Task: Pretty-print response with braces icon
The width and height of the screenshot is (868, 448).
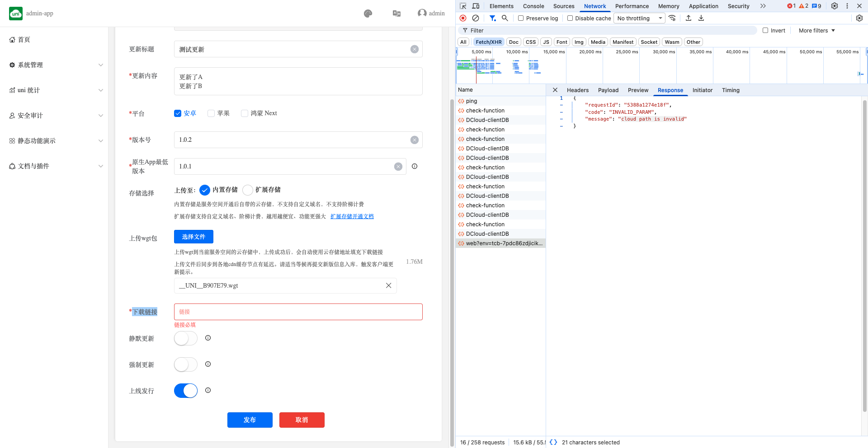Action: click(x=553, y=442)
